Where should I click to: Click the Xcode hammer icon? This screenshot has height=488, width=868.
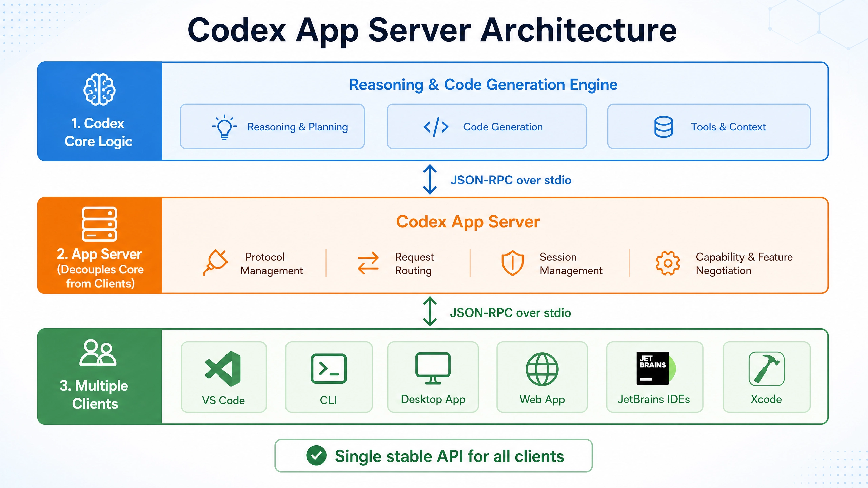point(767,369)
